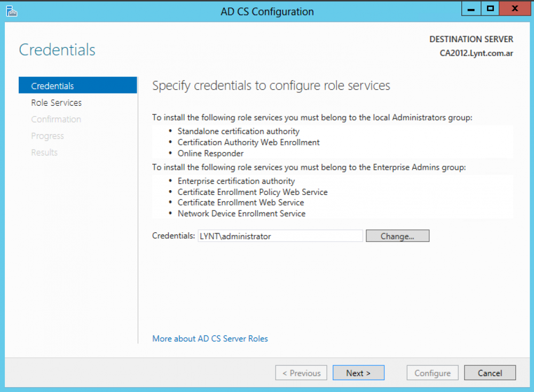Proceed with the Next button
The width and height of the screenshot is (534, 392).
tap(358, 373)
